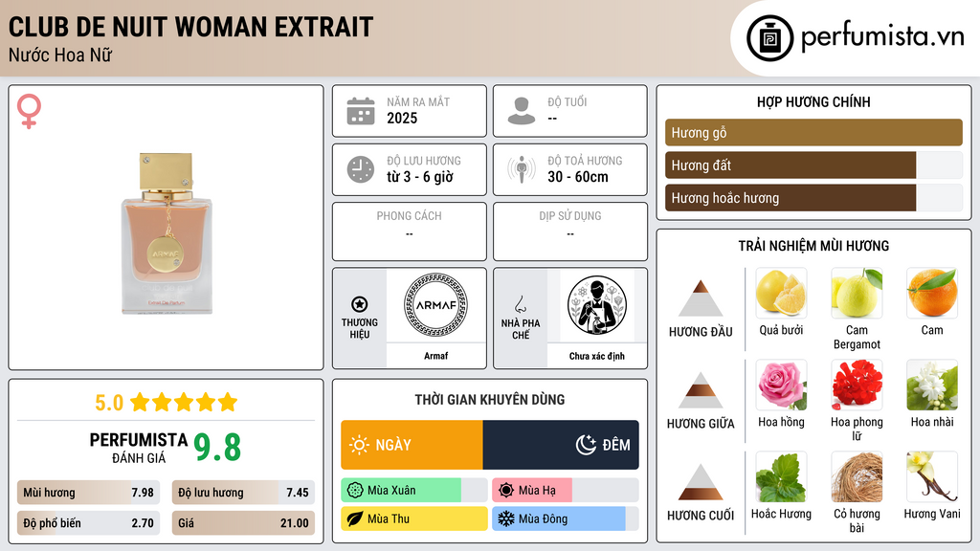Click the flower icon for Mùa Xuân

tap(355, 491)
